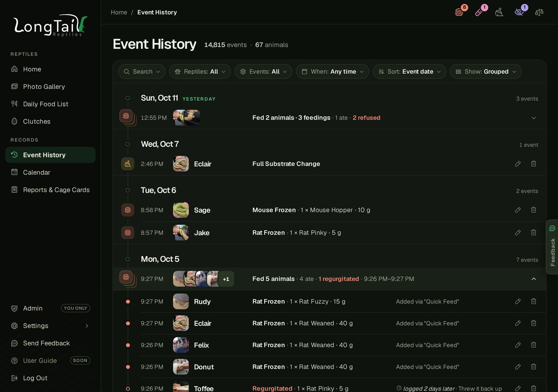Screen dimensions: 558x392
Task: Click the Mon, Oct 5 timeline marker
Action: tap(128, 259)
